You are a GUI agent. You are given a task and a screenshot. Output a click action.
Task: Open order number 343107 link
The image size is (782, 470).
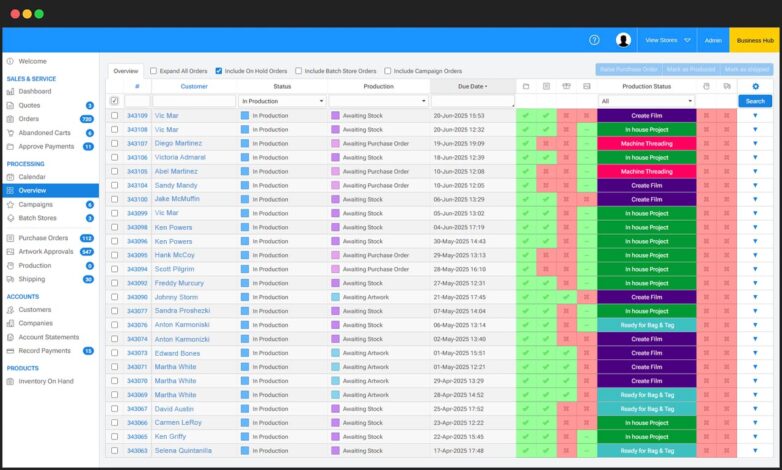(x=137, y=144)
